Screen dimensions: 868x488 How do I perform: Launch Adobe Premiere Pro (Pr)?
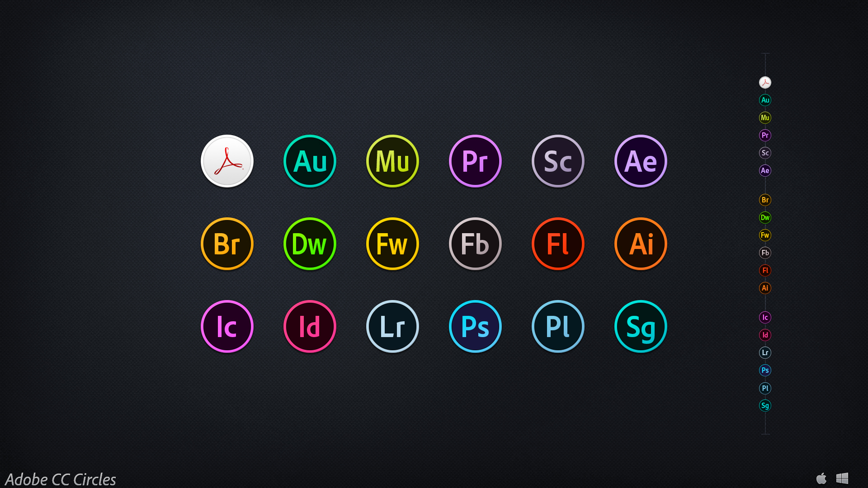click(476, 161)
